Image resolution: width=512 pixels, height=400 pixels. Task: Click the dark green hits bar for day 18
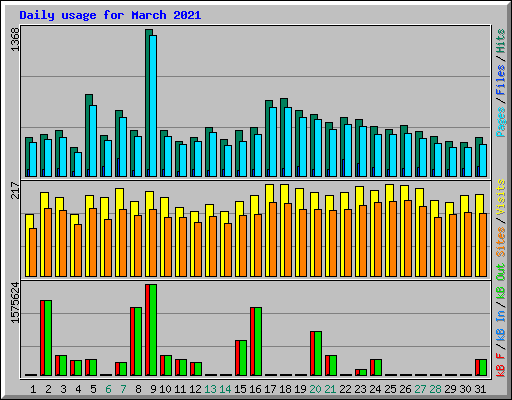coord(283,137)
